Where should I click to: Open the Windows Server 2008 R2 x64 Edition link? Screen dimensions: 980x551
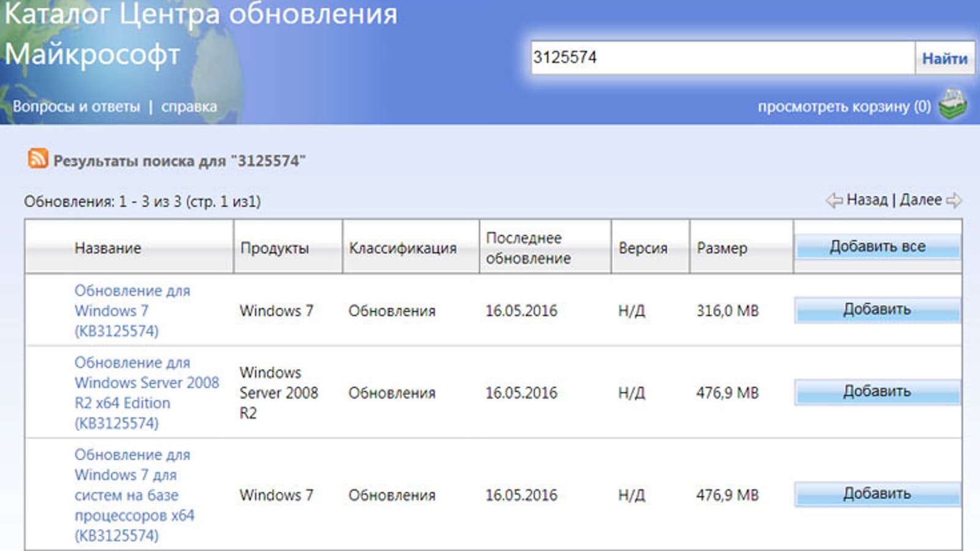tap(146, 392)
